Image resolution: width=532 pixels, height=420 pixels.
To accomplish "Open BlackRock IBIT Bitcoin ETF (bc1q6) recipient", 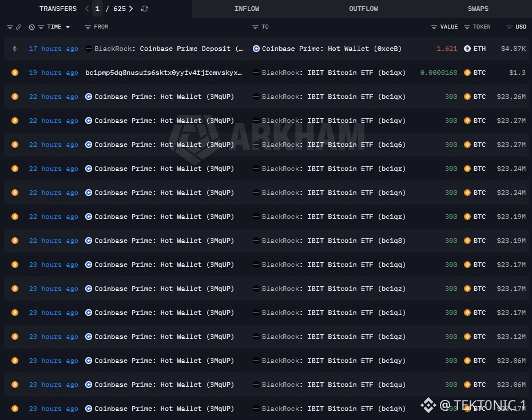I will 334,145.
